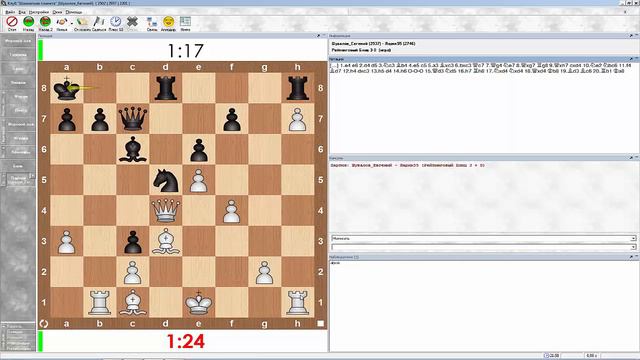Viewport: 640px width, 360px height.
Task: Open the Настройки menu
Action: pos(39,12)
